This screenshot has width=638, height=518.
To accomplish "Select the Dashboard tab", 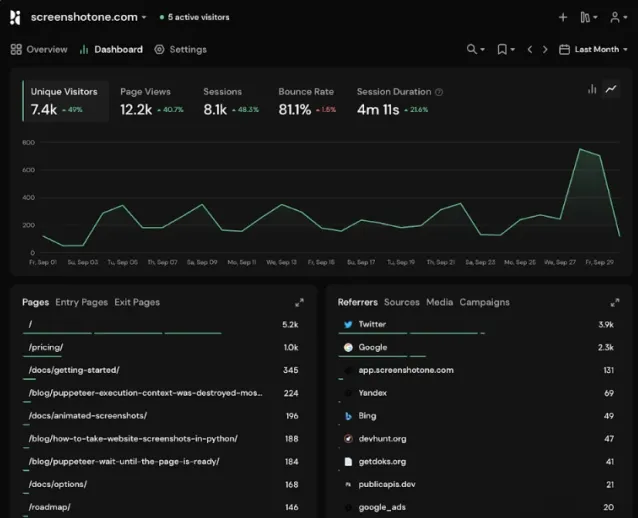I will (111, 50).
